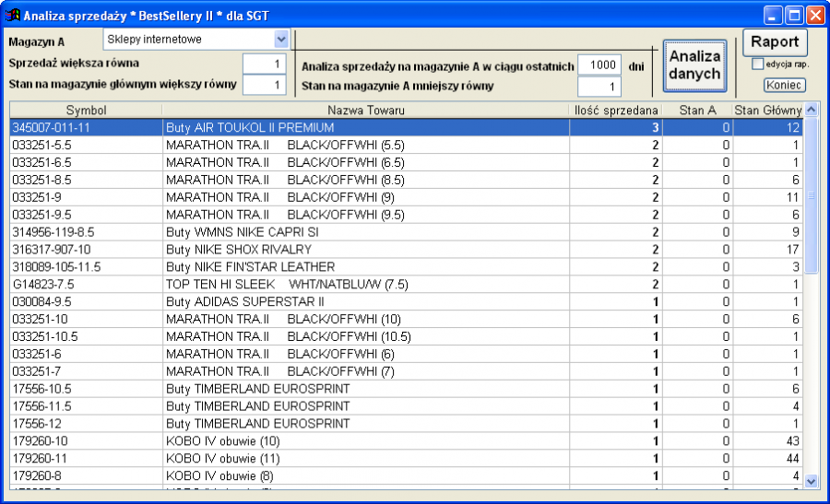Run the Analiza danych button

coord(694,65)
